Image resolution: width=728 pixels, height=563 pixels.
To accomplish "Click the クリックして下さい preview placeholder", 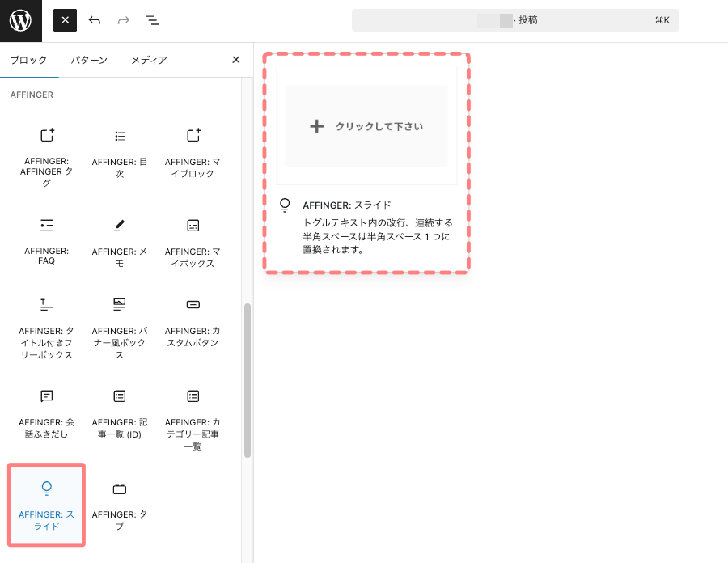I will pyautogui.click(x=366, y=126).
